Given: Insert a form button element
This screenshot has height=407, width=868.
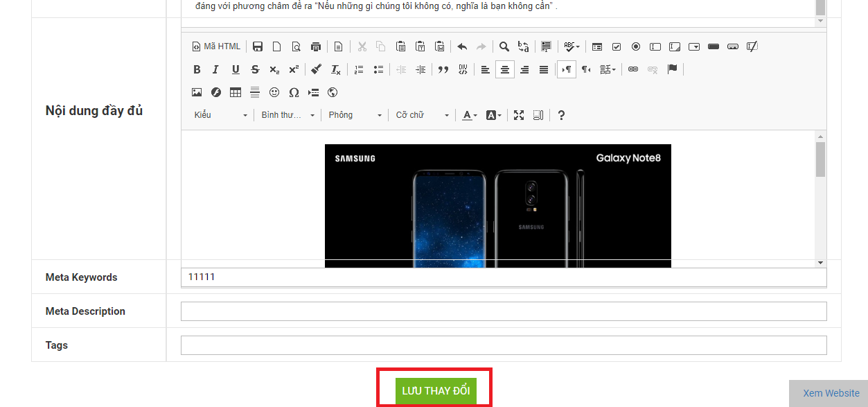Looking at the screenshot, I should click(x=714, y=46).
